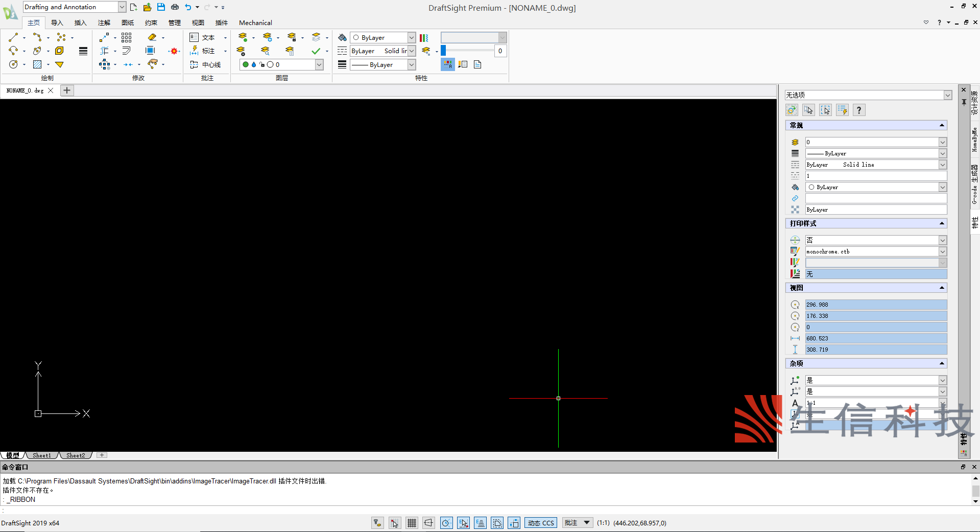Open the Mechanical ribbon tab
This screenshot has width=980, height=532.
[x=255, y=22]
